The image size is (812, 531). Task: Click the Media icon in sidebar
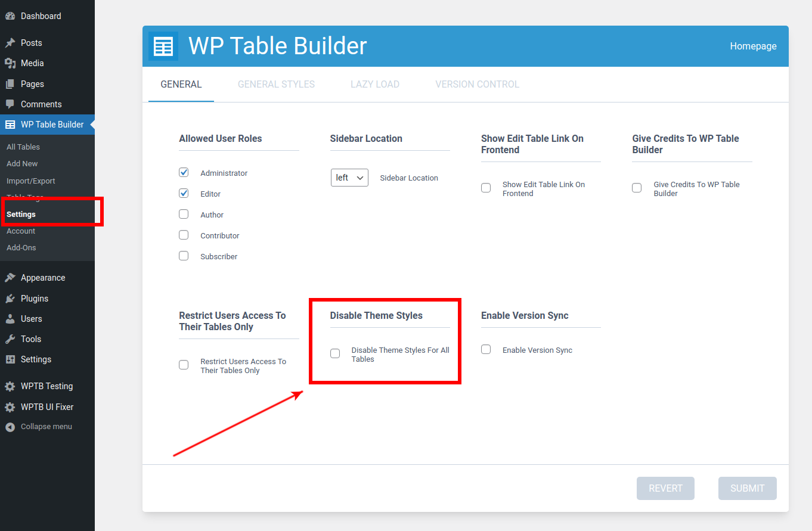pos(10,63)
